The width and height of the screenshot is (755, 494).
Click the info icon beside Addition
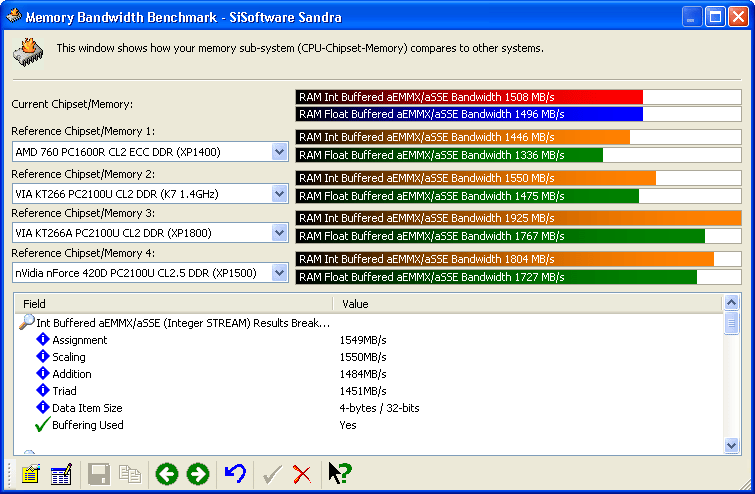point(43,373)
